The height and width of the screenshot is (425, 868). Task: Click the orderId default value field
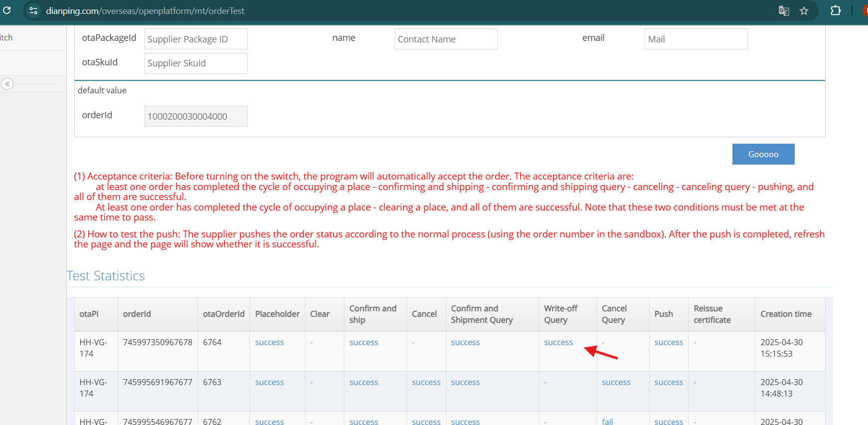pyautogui.click(x=196, y=116)
